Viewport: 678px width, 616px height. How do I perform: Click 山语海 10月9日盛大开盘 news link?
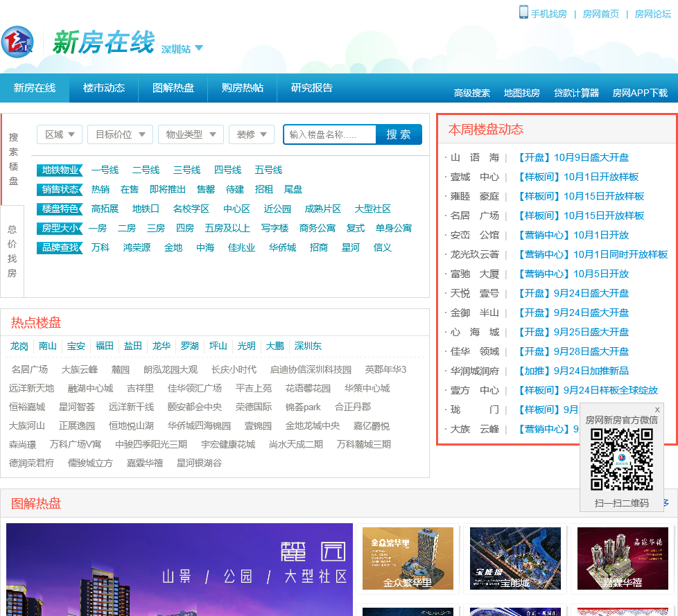coord(573,157)
